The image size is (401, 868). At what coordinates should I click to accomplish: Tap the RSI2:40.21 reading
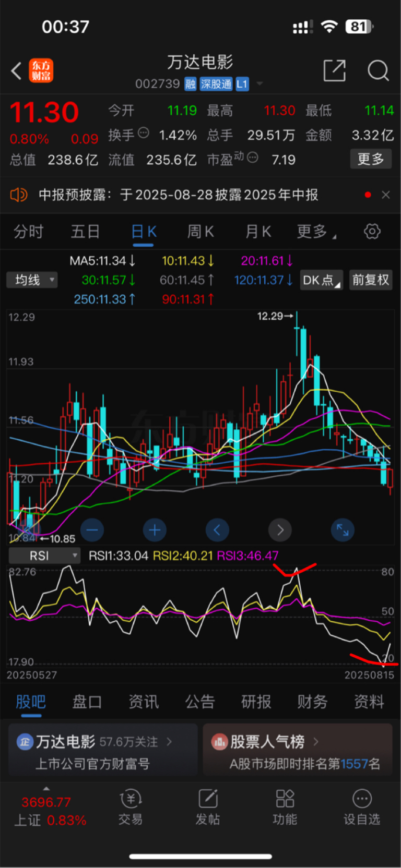(x=183, y=556)
